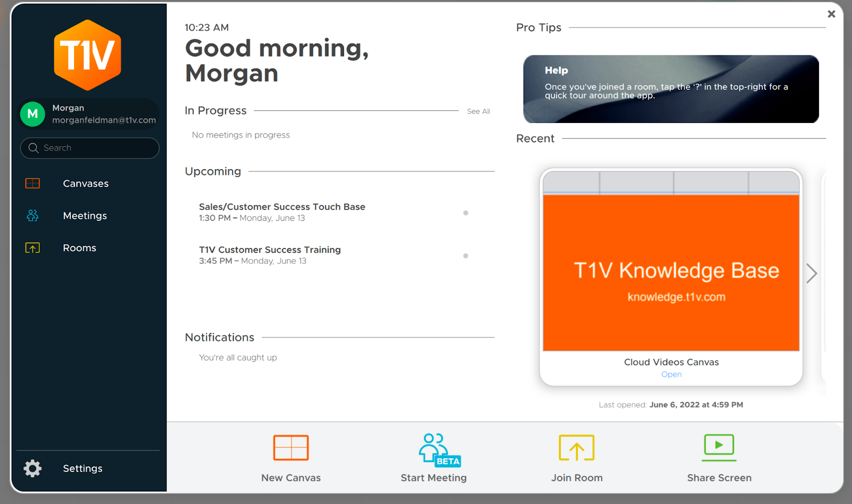
Task: Click the Join Room label
Action: point(577,478)
